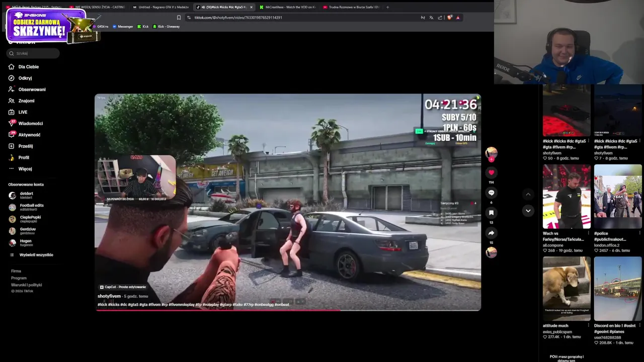Open the evies_publicspam creator link

tap(557, 332)
